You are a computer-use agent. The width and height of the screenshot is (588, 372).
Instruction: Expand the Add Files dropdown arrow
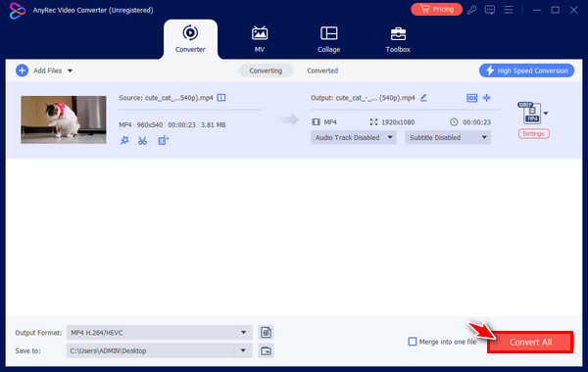click(71, 70)
